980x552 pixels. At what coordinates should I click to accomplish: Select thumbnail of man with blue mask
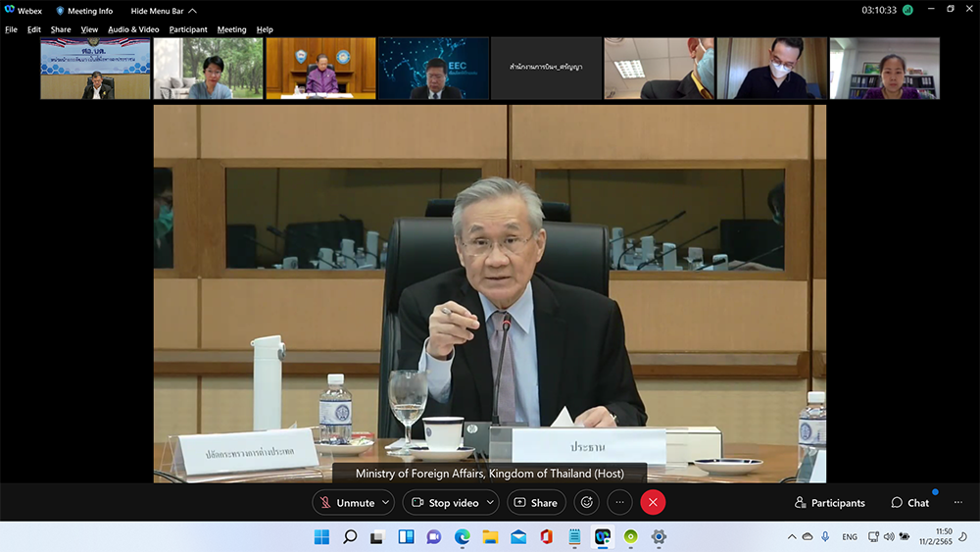coord(659,68)
